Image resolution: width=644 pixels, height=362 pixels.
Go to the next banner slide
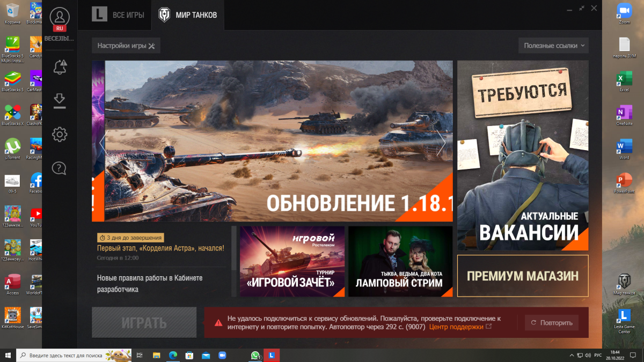point(441,143)
